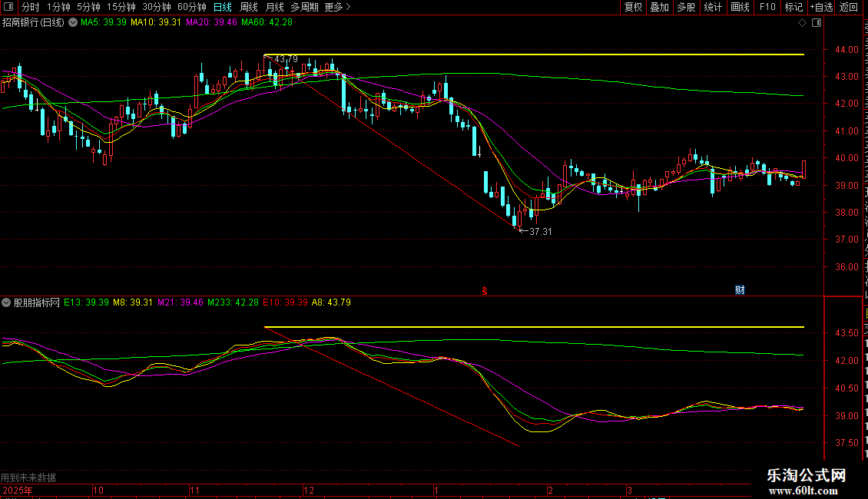Select the 日线 daily chart tab
The image size is (868, 499).
click(223, 7)
